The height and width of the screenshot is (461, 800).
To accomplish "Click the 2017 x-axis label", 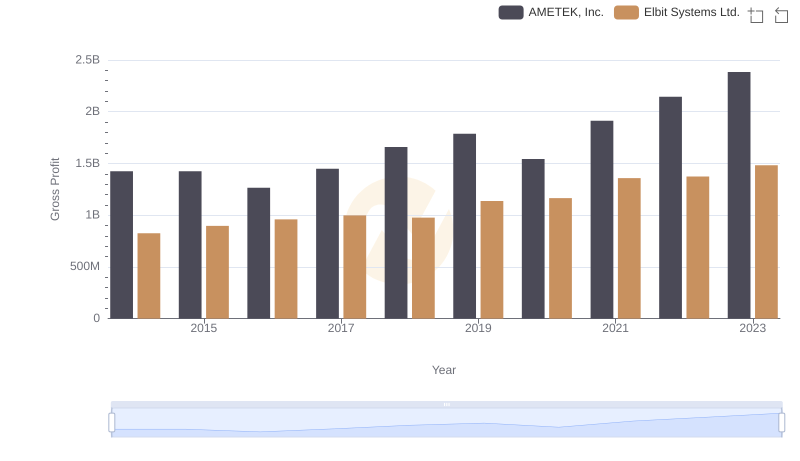I will (341, 328).
